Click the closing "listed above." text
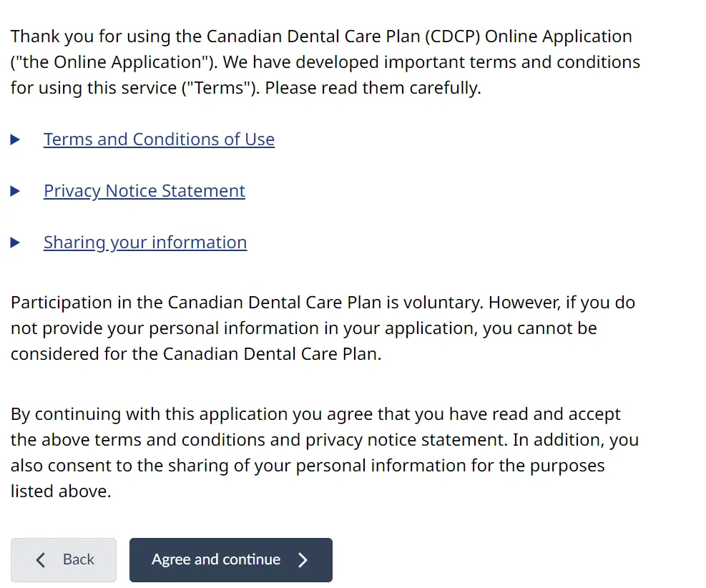 (61, 491)
